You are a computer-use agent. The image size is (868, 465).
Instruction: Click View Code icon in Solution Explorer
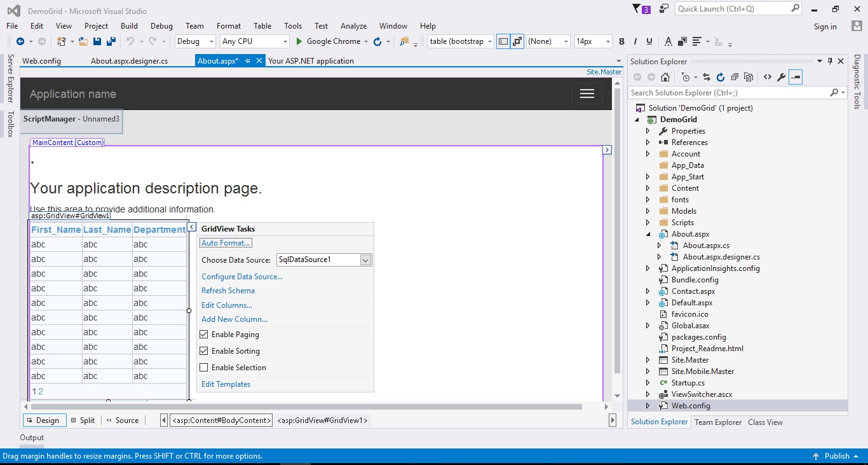click(x=767, y=77)
